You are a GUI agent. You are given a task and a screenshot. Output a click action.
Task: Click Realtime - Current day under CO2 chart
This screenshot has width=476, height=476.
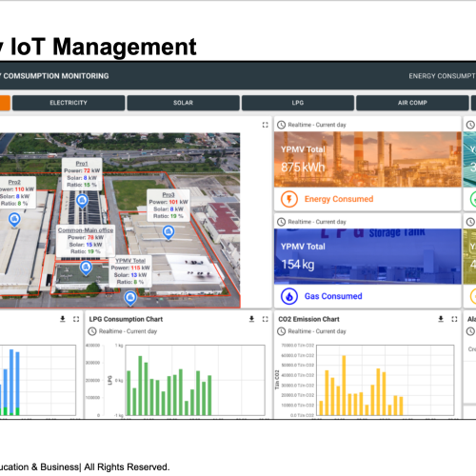point(317,331)
